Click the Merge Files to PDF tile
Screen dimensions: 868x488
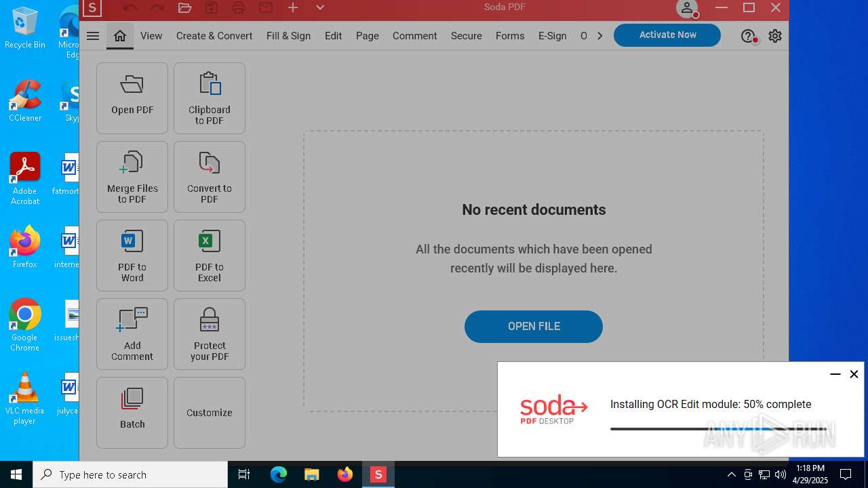pyautogui.click(x=132, y=177)
